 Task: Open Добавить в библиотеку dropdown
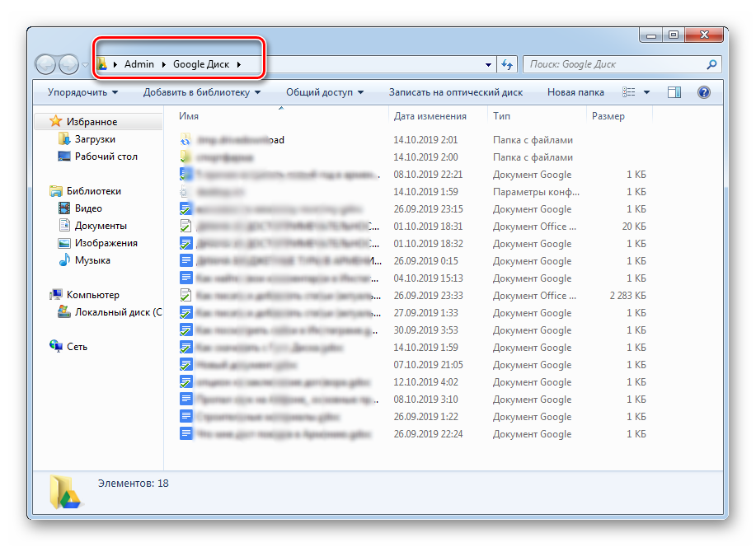(x=202, y=92)
